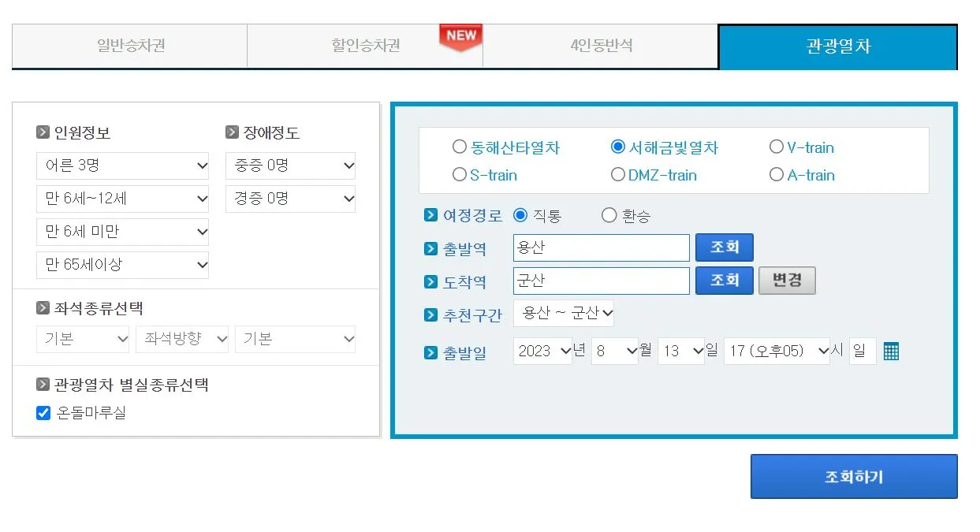
Task: Click 조회 next to the departure station field
Action: (724, 247)
